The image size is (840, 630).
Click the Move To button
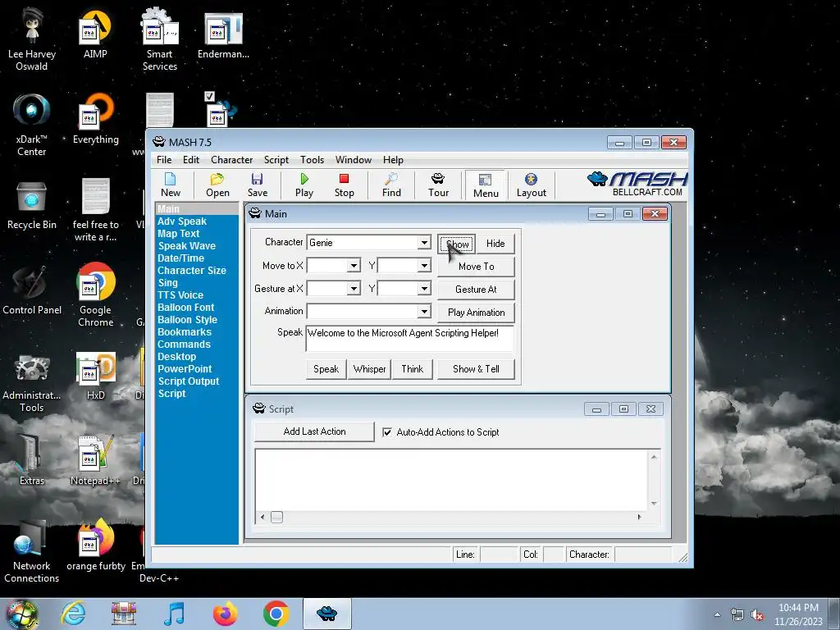[x=476, y=267]
